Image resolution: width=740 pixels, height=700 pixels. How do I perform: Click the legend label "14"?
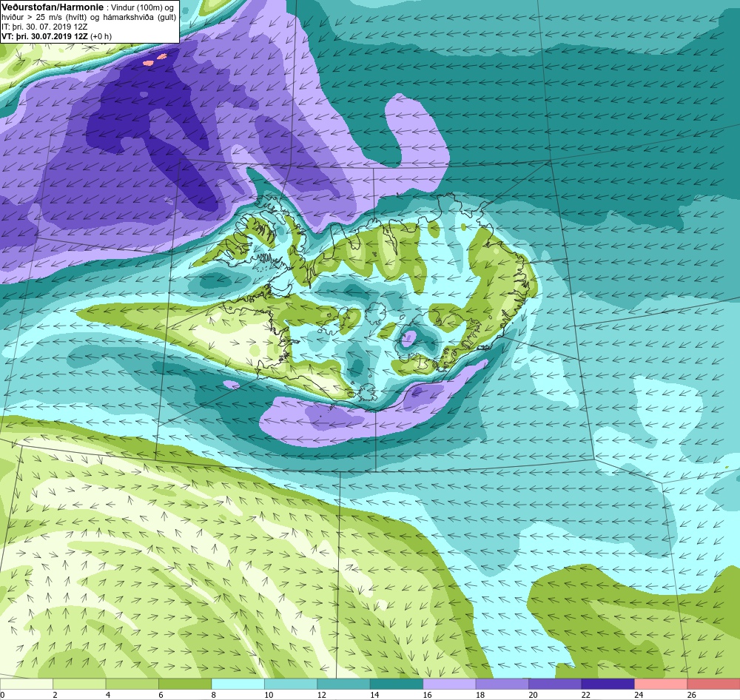pos(374,695)
